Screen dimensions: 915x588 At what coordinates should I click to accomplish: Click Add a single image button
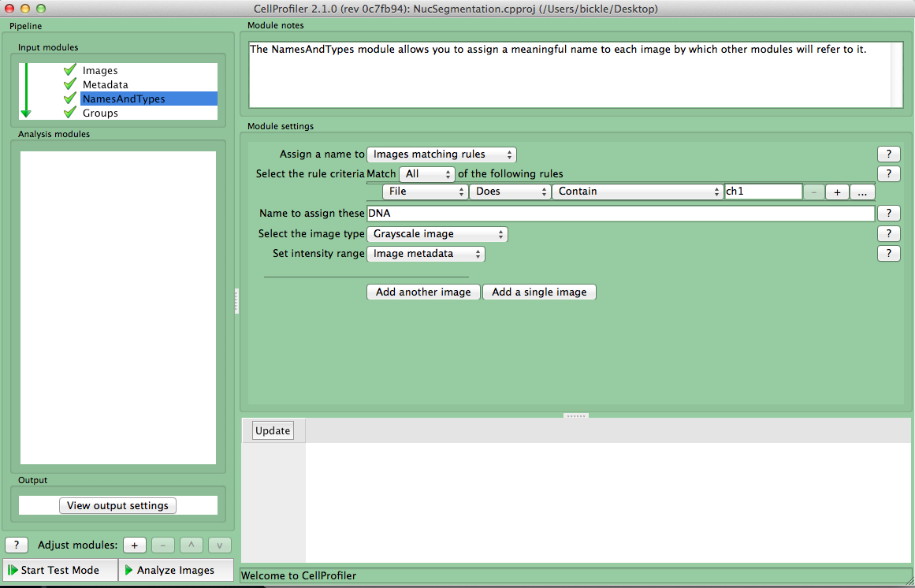click(x=539, y=292)
